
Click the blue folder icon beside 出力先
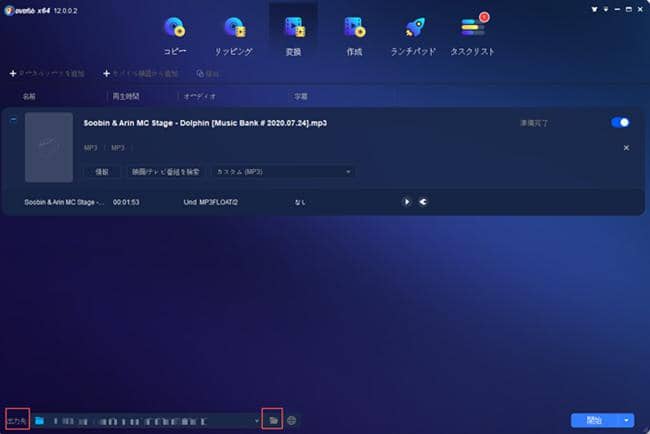tap(40, 420)
